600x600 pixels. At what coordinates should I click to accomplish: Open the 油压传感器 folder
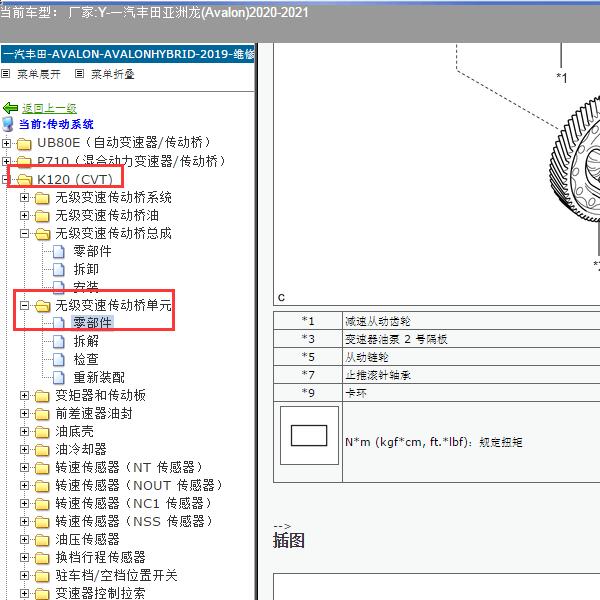(87, 539)
